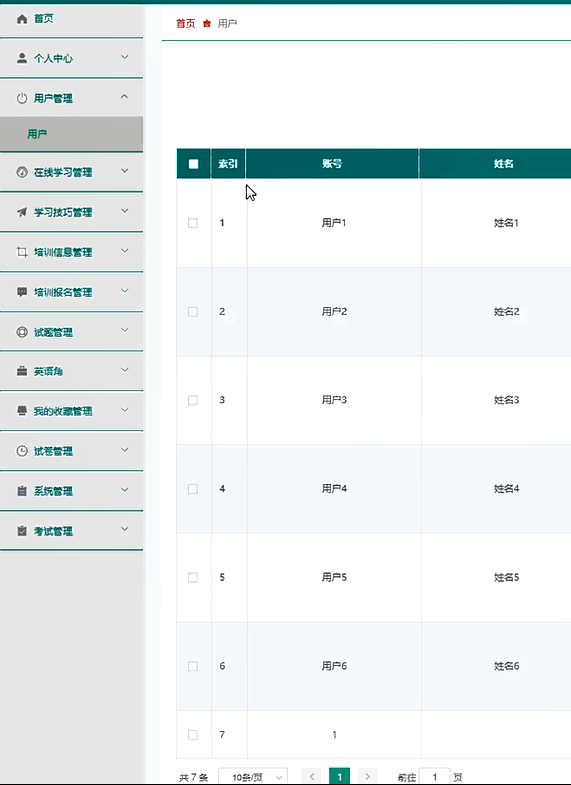Open the 10条/页 page size dropdown
This screenshot has width=571, height=785.
(x=253, y=777)
